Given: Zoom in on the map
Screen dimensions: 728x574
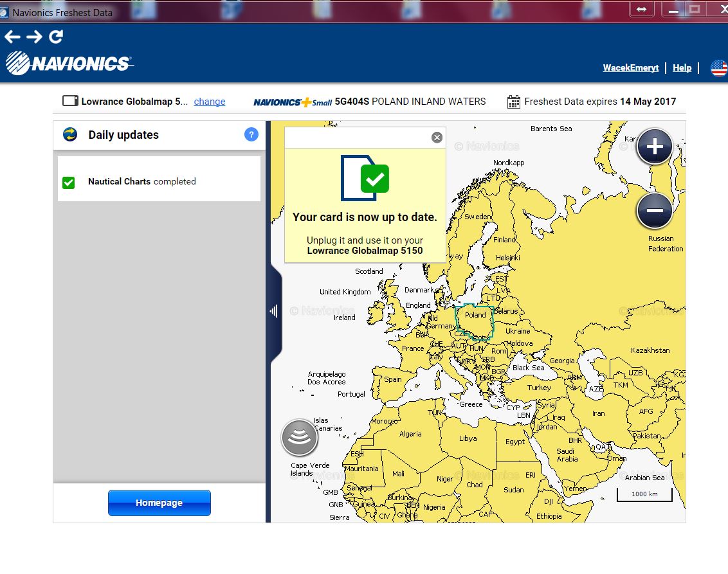Looking at the screenshot, I should (x=655, y=147).
